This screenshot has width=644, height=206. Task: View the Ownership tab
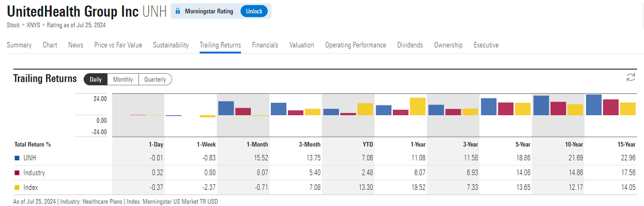448,45
